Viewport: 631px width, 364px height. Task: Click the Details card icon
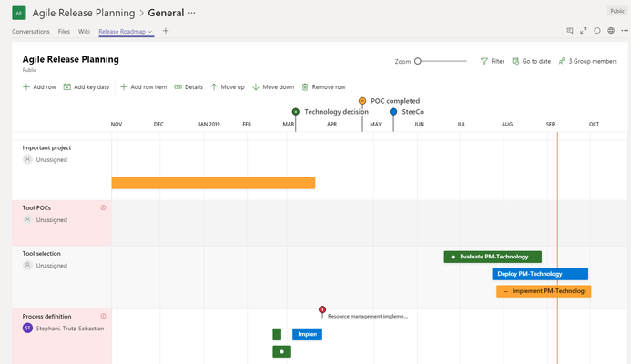178,86
